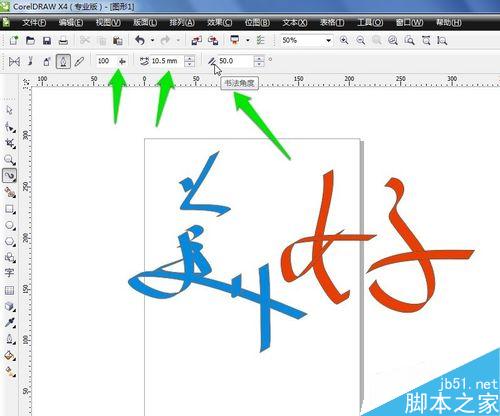Viewport: 500px width, 416px height.
Task: Select the Text tool 字
Action: coord(9,273)
